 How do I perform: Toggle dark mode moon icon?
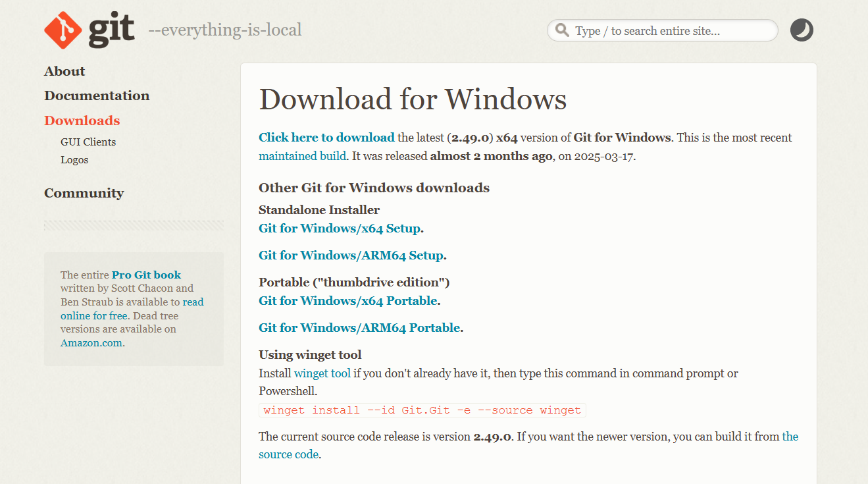point(802,30)
